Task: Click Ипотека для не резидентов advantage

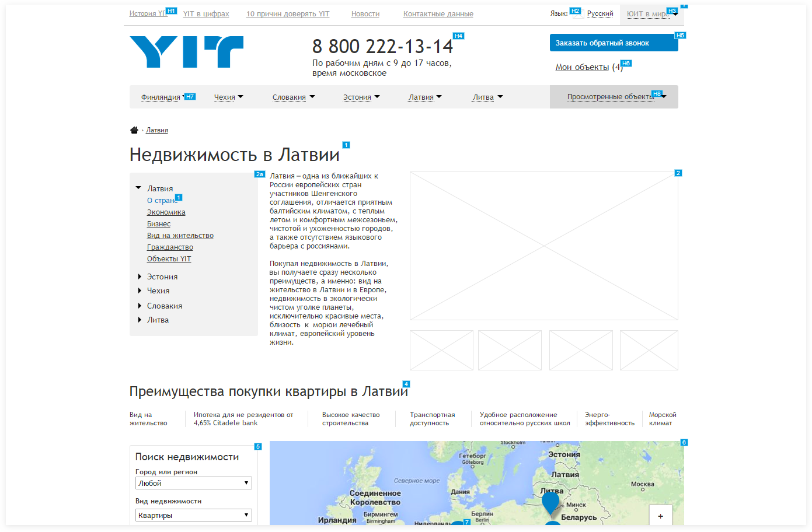Action: (243, 419)
